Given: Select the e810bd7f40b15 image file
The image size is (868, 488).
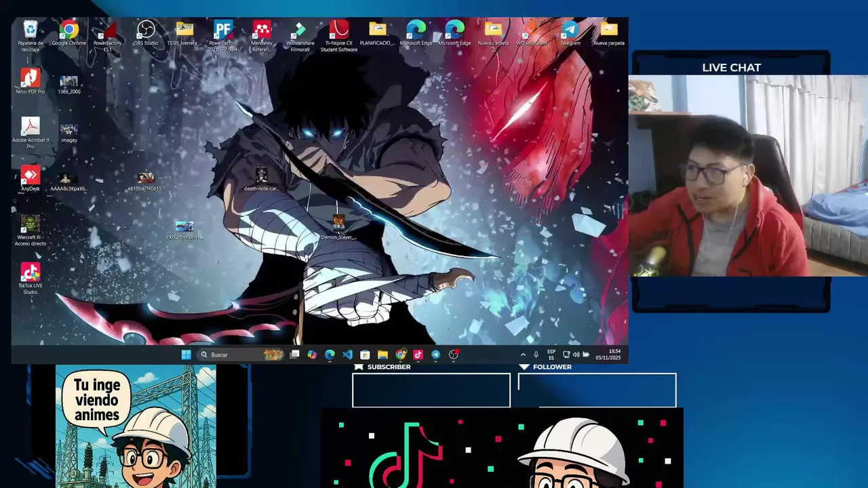Looking at the screenshot, I should (x=146, y=182).
